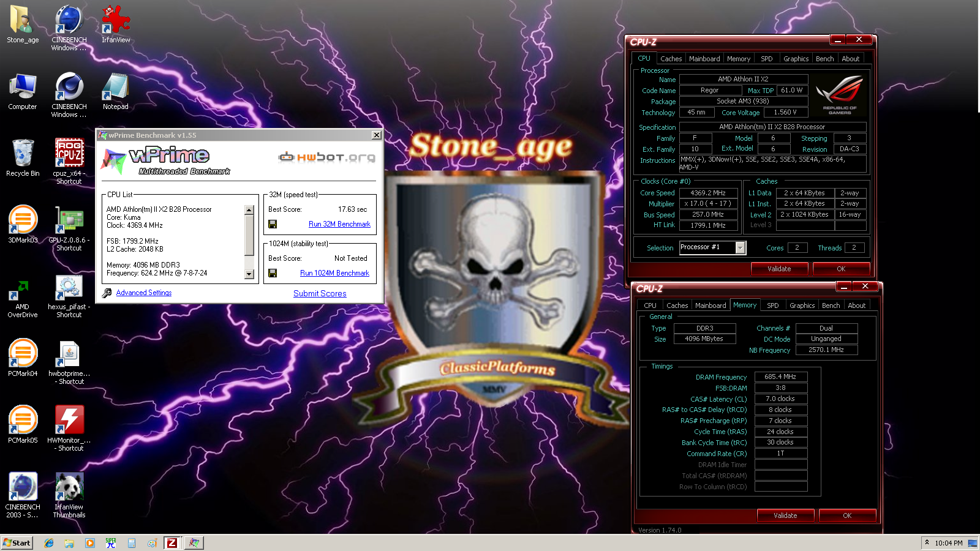This screenshot has width=980, height=551.
Task: Launch Super PI from the taskbar
Action: (111, 543)
